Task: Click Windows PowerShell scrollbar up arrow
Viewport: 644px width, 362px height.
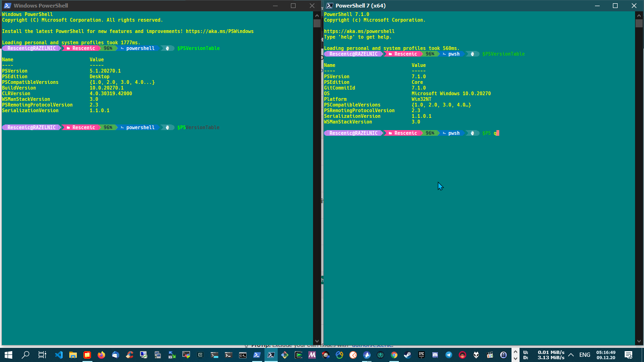Action: tap(317, 15)
